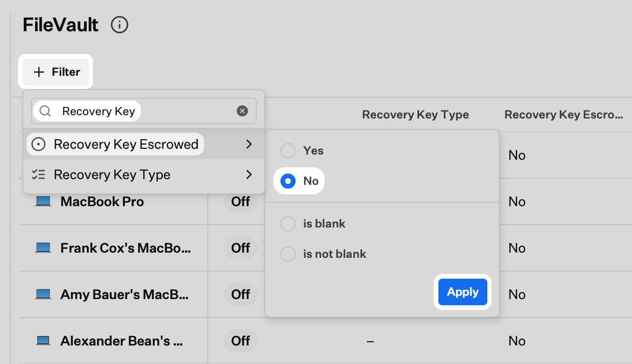Viewport: 632px width, 364px height.
Task: Click the Off status in Alexander Bean's row
Action: pos(241,341)
